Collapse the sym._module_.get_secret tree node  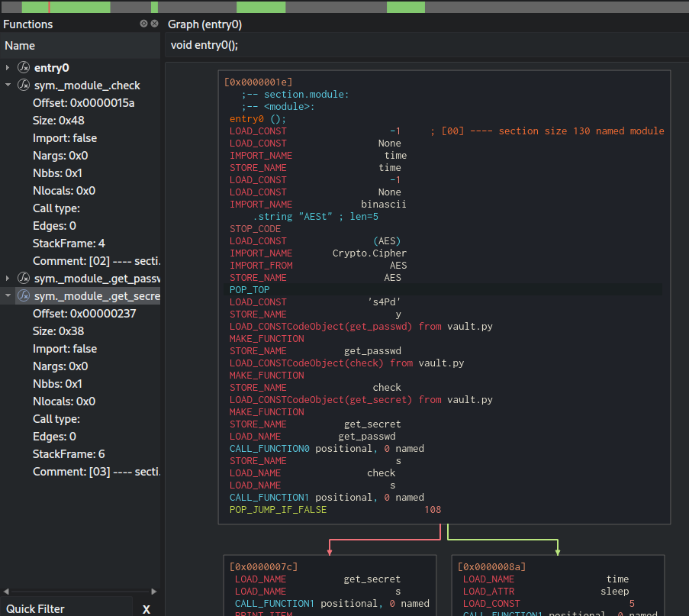(8, 295)
